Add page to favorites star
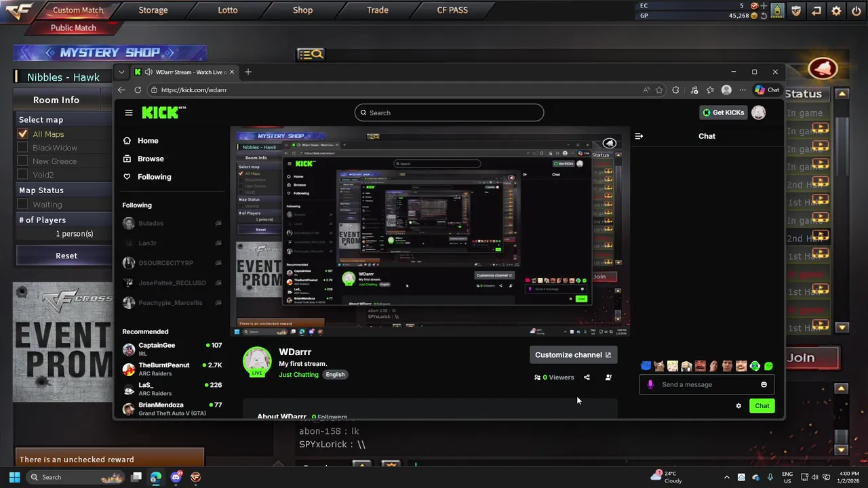The image size is (868, 488). [659, 89]
